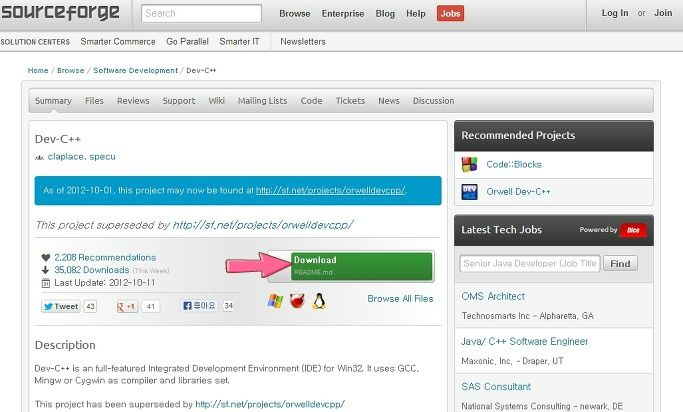The width and height of the screenshot is (683, 412).
Task: Click the last update calendar icon
Action: [x=45, y=283]
